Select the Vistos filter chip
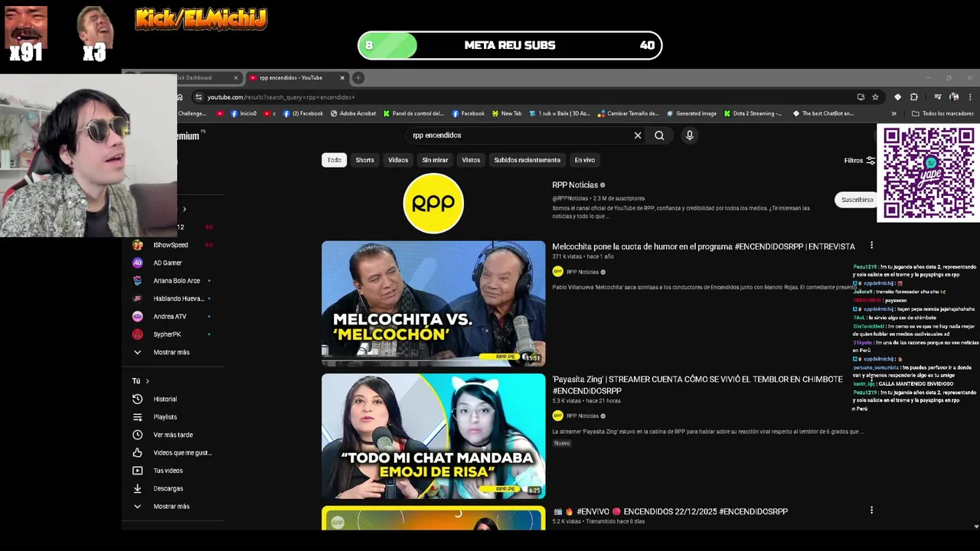 [x=471, y=160]
